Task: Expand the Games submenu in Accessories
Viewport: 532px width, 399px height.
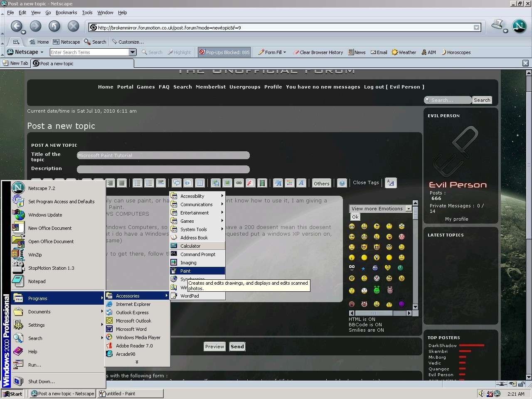Action: (197, 221)
